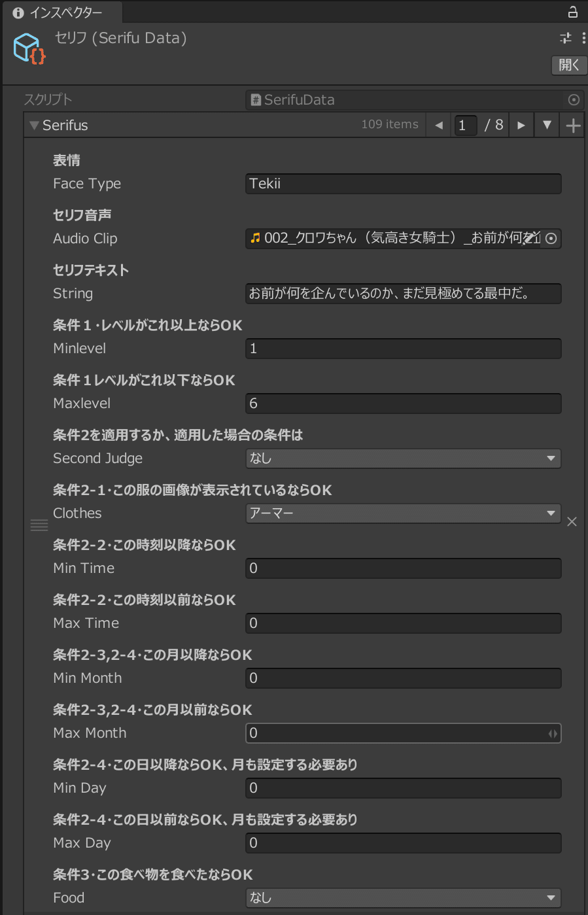Open the Second Judge dropdown showing なし

(x=403, y=458)
